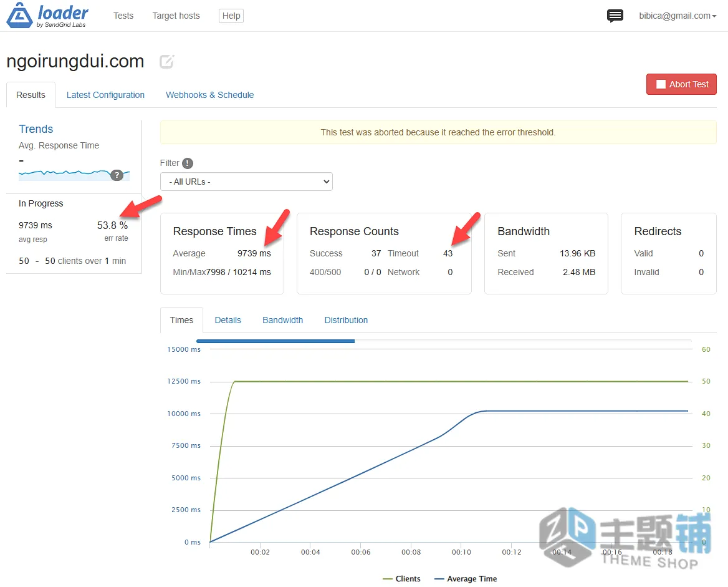Click the aborted test warning banner
728x587 pixels.
[438, 132]
